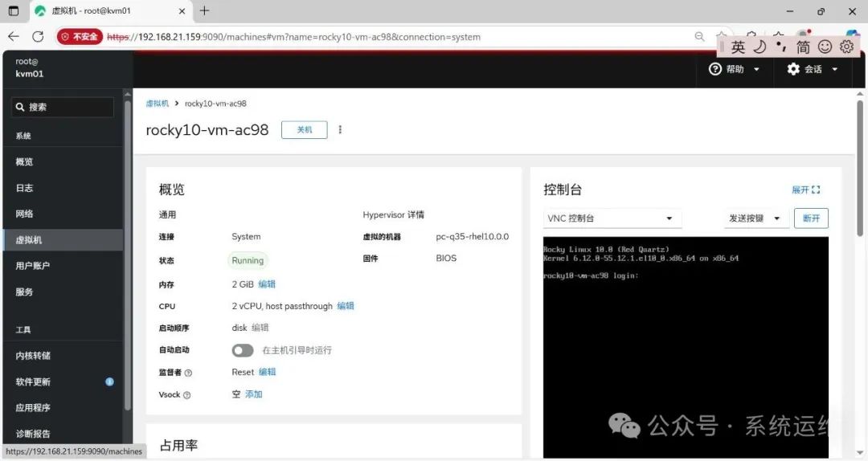Click the zoom magnifier in address bar
This screenshot has height=461, width=868.
pyautogui.click(x=700, y=37)
